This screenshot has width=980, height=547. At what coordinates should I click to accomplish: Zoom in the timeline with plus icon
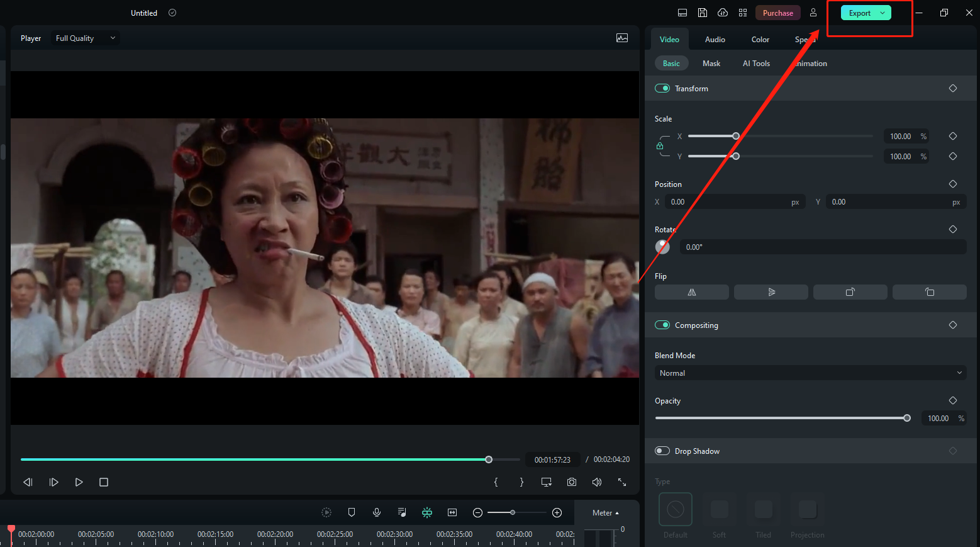(557, 512)
